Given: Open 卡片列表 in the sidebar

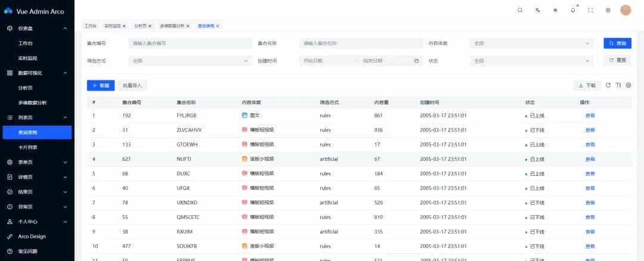Looking at the screenshot, I should click(28, 147).
